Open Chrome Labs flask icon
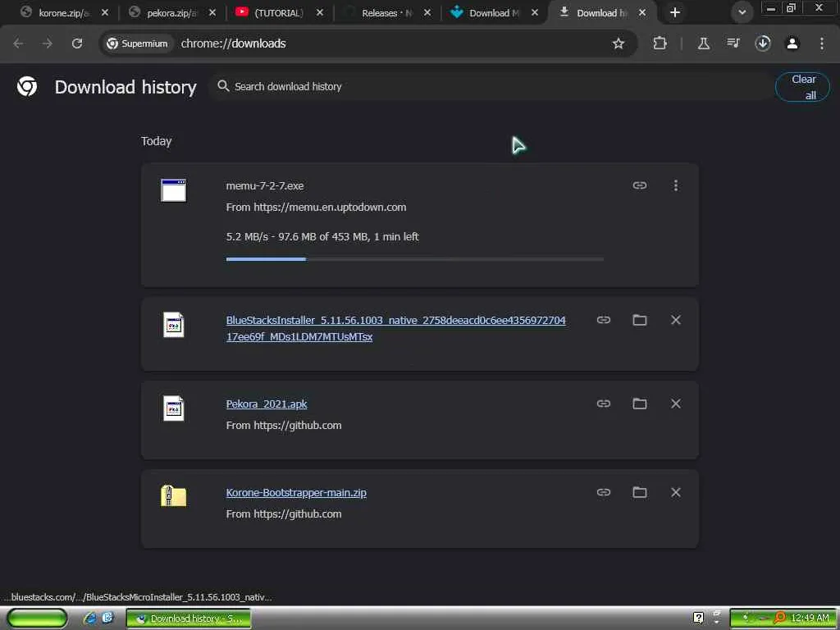The image size is (840, 630). [703, 43]
